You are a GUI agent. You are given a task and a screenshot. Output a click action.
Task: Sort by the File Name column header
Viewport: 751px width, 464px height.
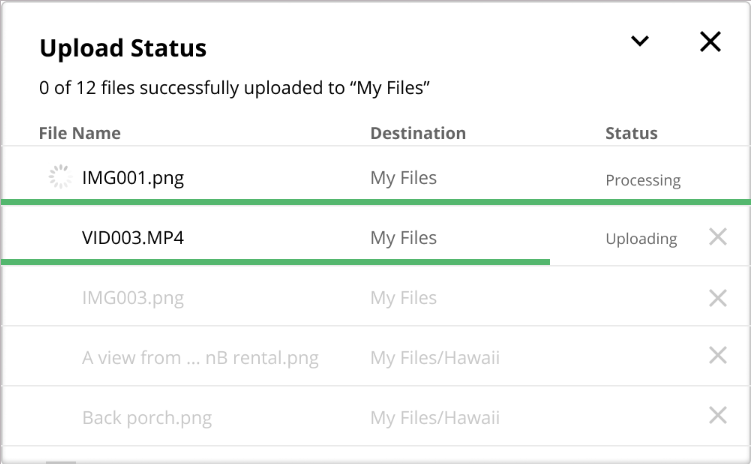tap(80, 133)
